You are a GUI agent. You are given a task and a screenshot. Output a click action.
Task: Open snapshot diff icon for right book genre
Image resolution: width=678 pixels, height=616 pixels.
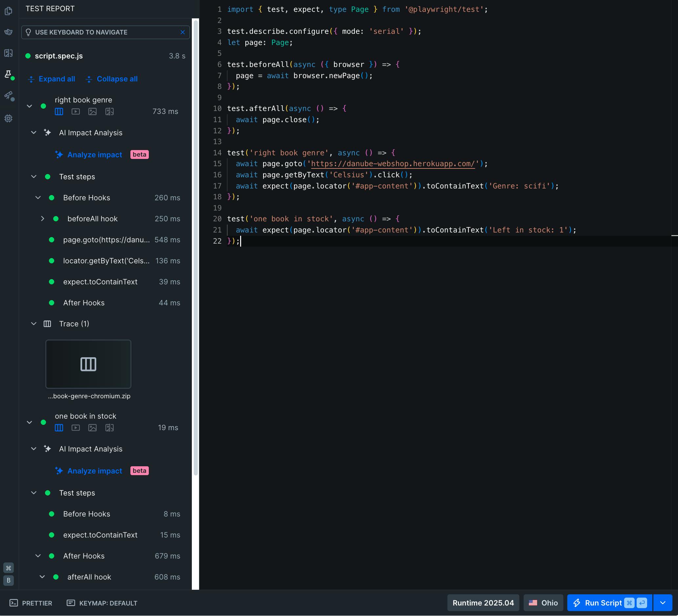tap(110, 111)
